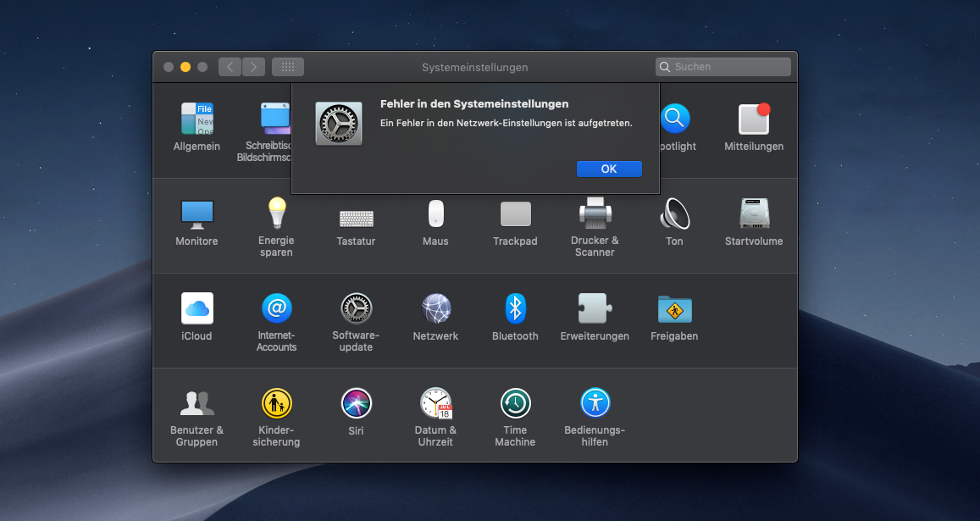Open Bluetooth settings

515,309
